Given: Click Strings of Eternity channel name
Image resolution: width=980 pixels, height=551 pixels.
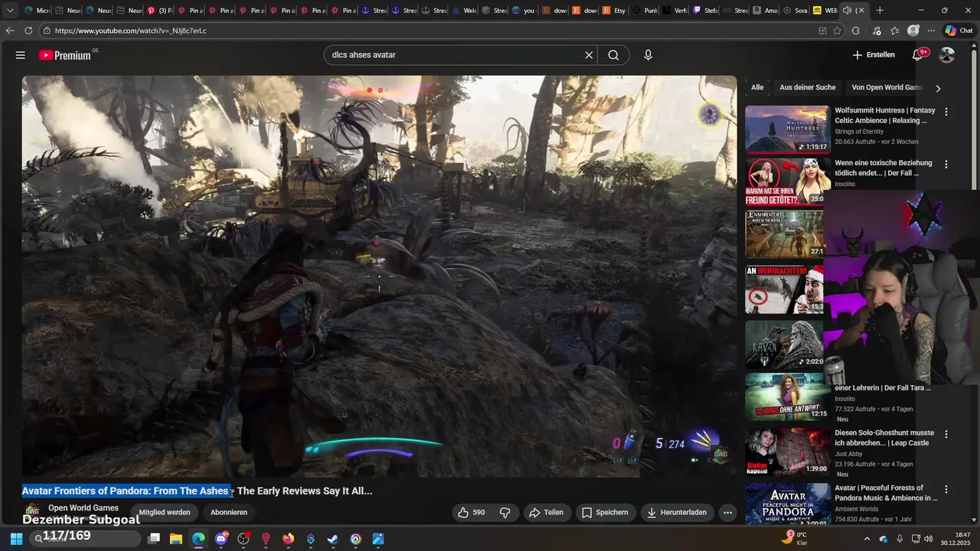Looking at the screenshot, I should coord(861,132).
